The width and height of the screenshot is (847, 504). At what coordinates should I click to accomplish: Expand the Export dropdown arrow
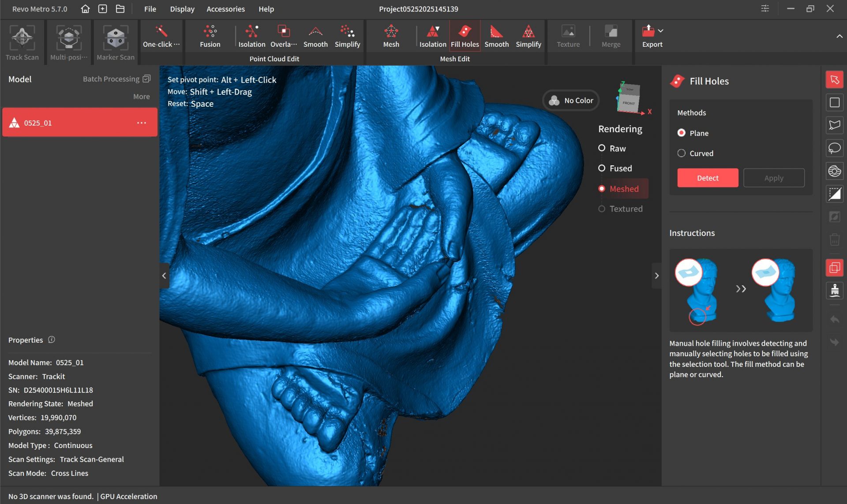pos(660,31)
